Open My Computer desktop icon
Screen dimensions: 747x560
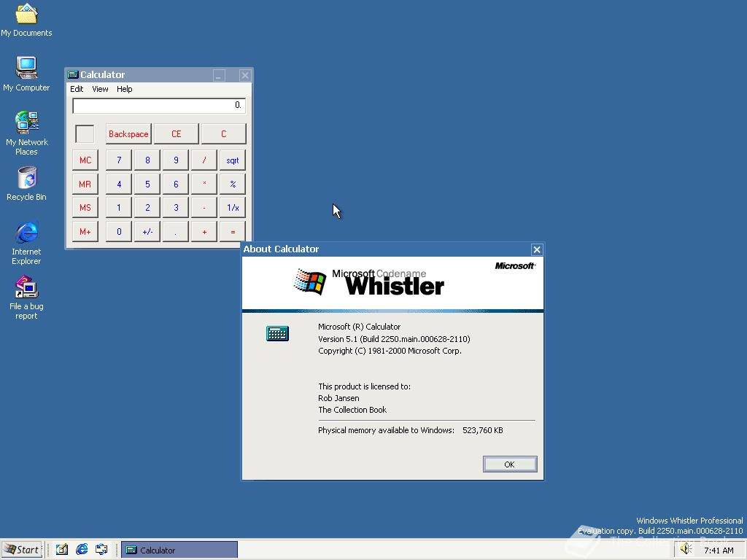pyautogui.click(x=26, y=74)
